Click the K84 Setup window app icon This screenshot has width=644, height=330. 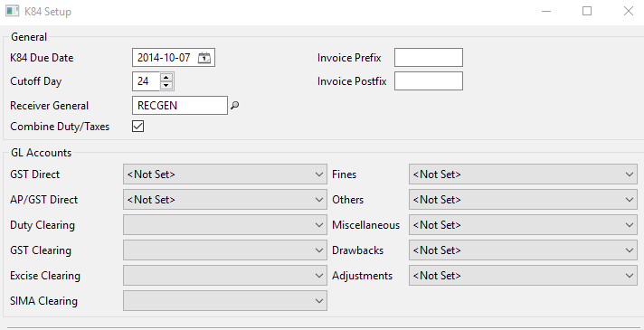pyautogui.click(x=13, y=11)
